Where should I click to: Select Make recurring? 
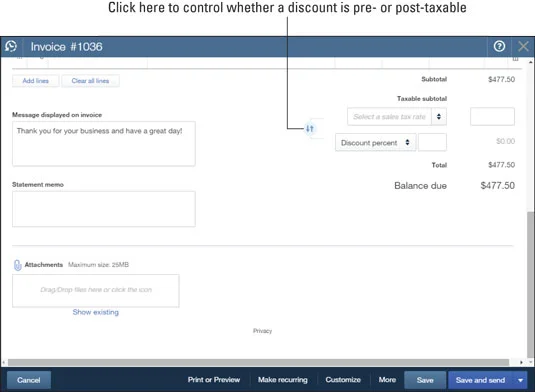(283, 380)
